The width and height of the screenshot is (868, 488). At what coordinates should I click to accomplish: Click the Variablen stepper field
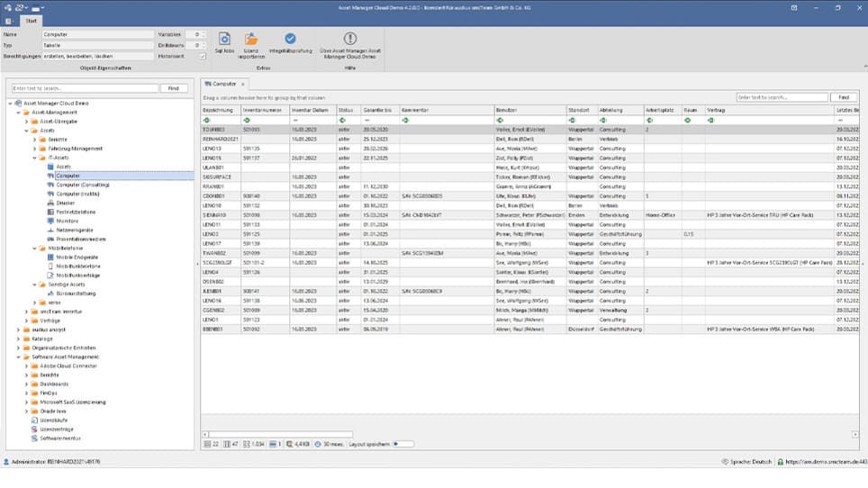click(x=196, y=34)
